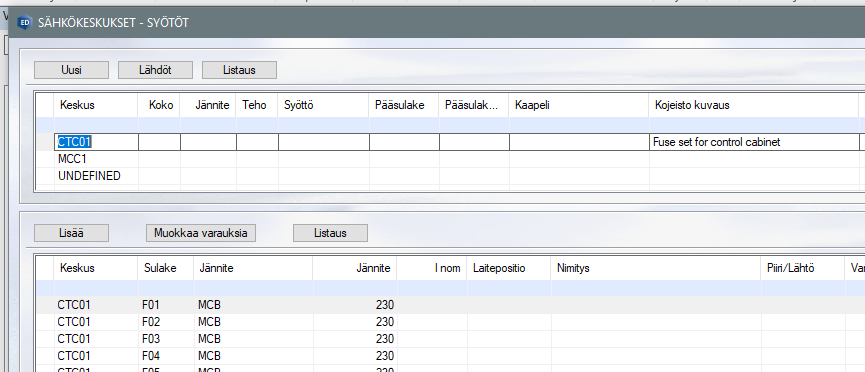Sort by Keskus column in upper table
This screenshot has width=865, height=372.
click(x=96, y=105)
